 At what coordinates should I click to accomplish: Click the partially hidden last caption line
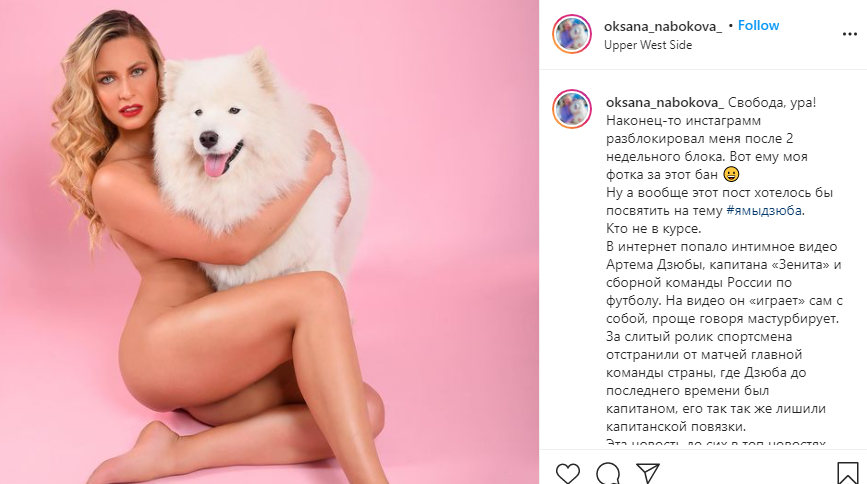[716, 443]
